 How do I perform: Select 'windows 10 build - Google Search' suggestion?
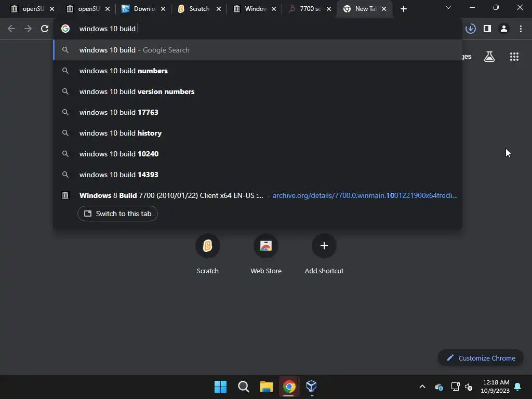pos(258,50)
